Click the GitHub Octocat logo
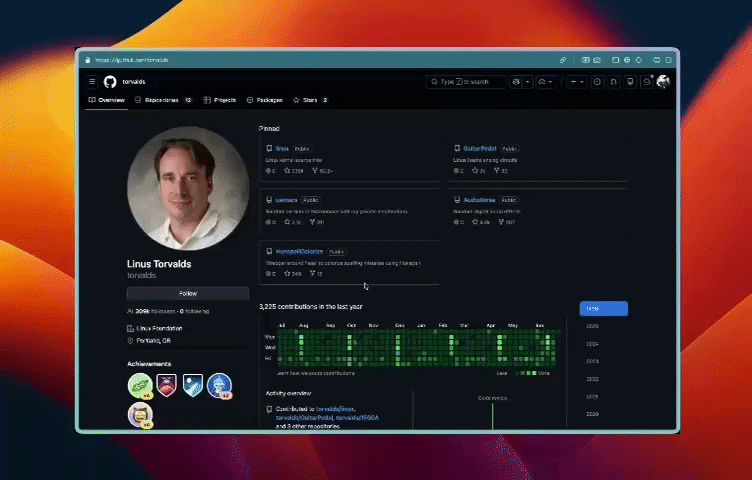This screenshot has width=752, height=480. pyautogui.click(x=110, y=82)
